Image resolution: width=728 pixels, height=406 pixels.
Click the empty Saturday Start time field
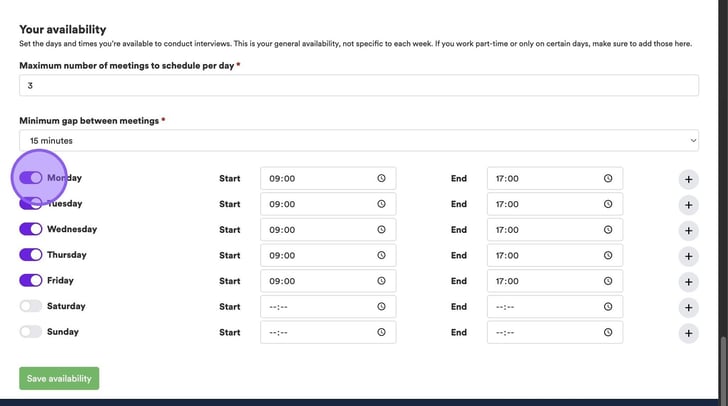pos(318,307)
